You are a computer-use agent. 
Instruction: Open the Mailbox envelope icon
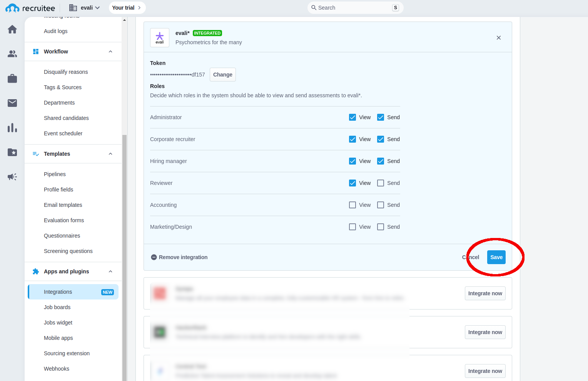12,103
